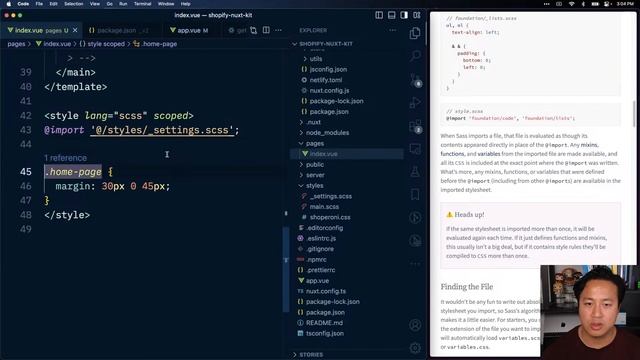Open the battery status menu

pos(595,4)
